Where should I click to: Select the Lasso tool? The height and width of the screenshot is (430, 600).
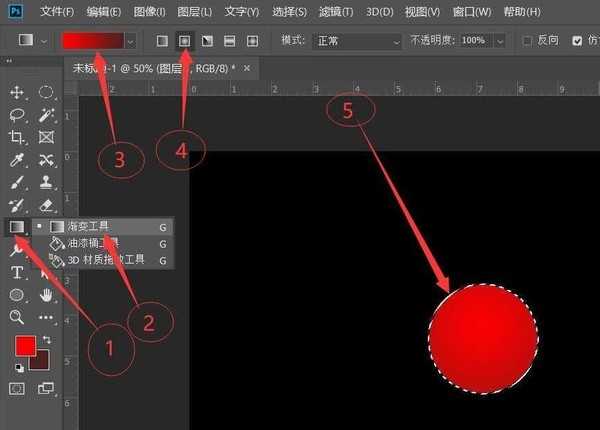click(17, 115)
